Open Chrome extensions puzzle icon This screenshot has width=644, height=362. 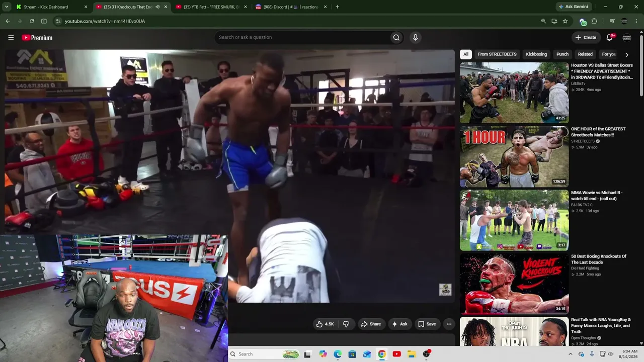[x=594, y=21]
